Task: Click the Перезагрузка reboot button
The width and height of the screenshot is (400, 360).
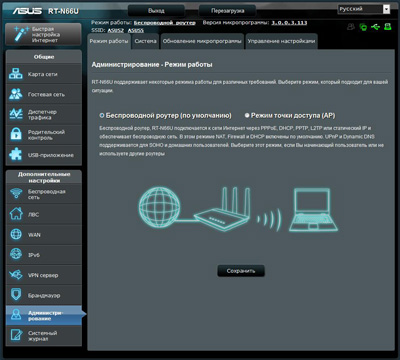Action: click(x=227, y=11)
